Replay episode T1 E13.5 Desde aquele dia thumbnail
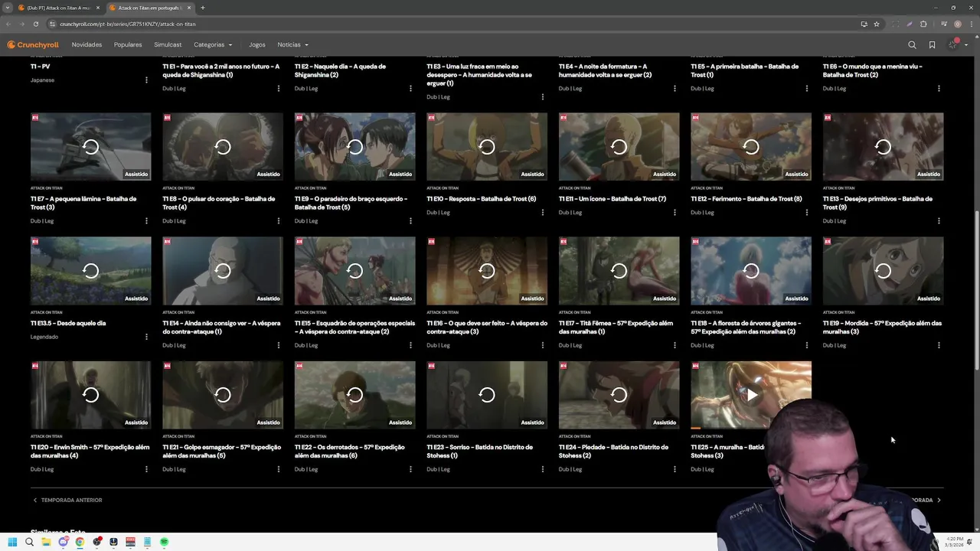 point(91,271)
